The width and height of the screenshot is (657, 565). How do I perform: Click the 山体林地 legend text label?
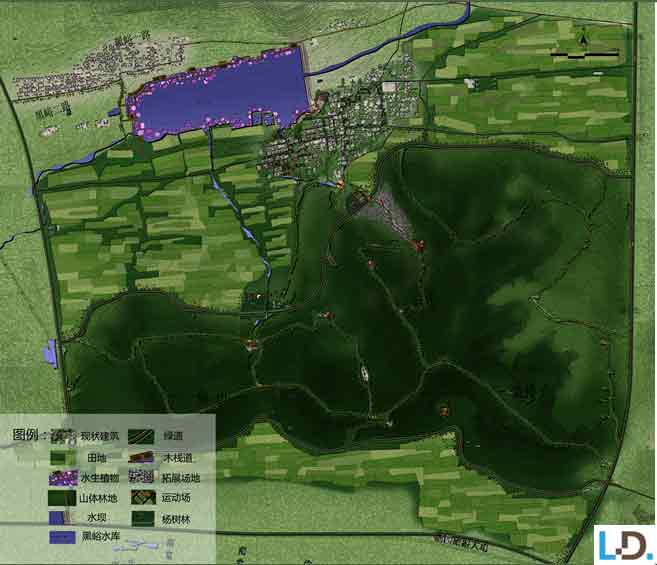(x=97, y=497)
